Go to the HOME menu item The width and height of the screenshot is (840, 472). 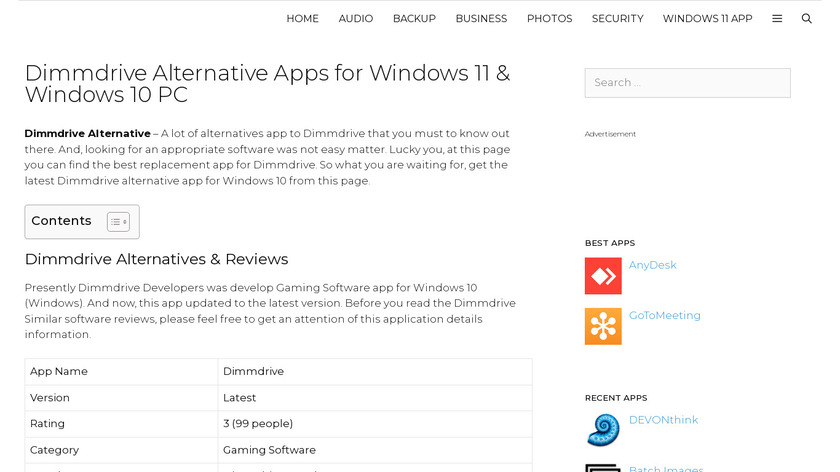pyautogui.click(x=302, y=19)
